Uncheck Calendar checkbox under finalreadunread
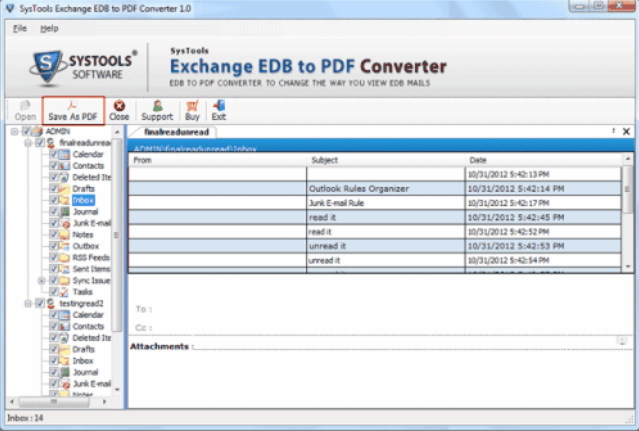Screen dimensions: 639x431 (x=53, y=154)
